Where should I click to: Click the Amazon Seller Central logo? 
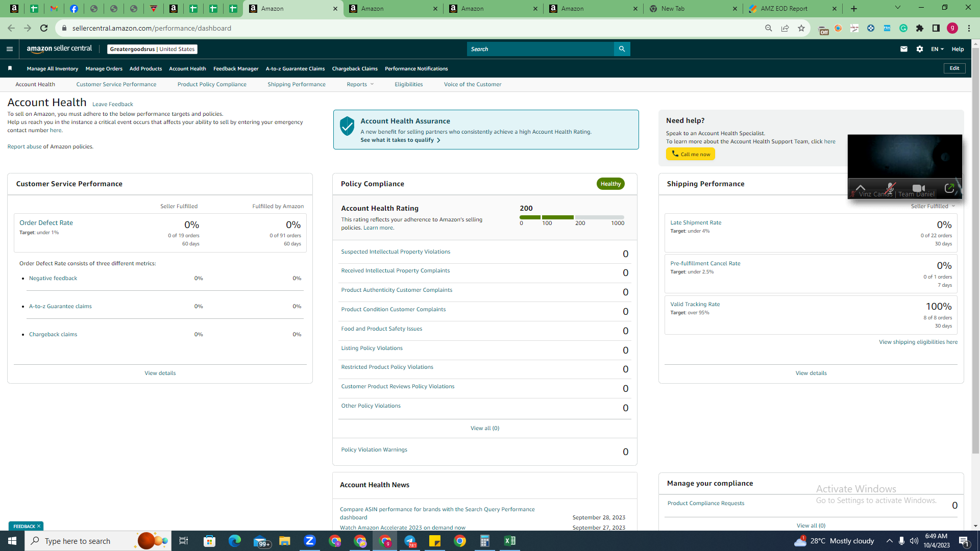pyautogui.click(x=59, y=49)
